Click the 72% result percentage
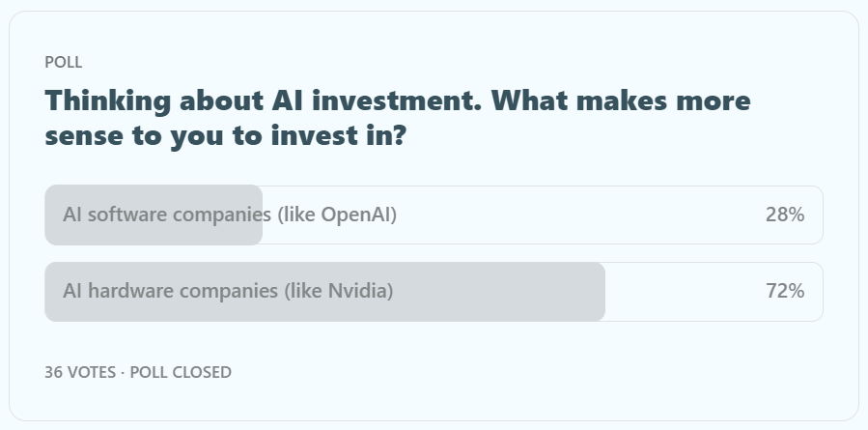Image resolution: width=868 pixels, height=430 pixels. click(784, 291)
